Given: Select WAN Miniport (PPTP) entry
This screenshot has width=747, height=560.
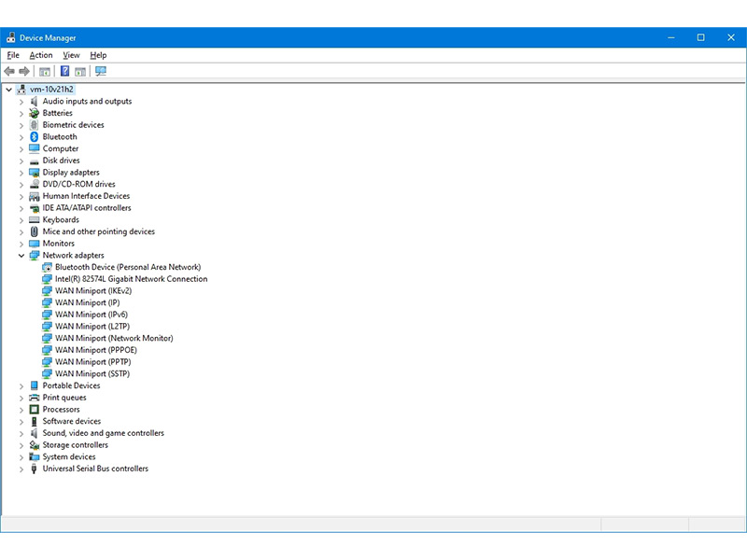Looking at the screenshot, I should coord(92,362).
